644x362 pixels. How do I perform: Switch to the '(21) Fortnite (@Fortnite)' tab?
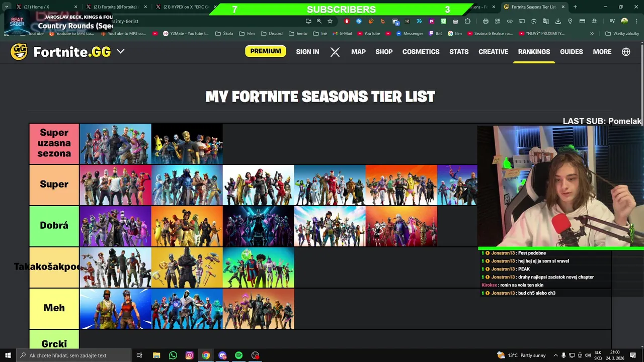[x=115, y=7]
